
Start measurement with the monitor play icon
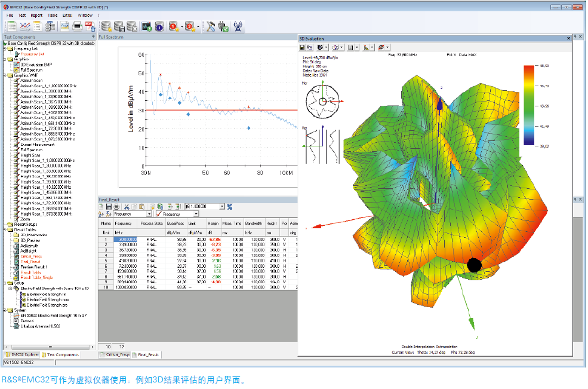click(x=146, y=26)
